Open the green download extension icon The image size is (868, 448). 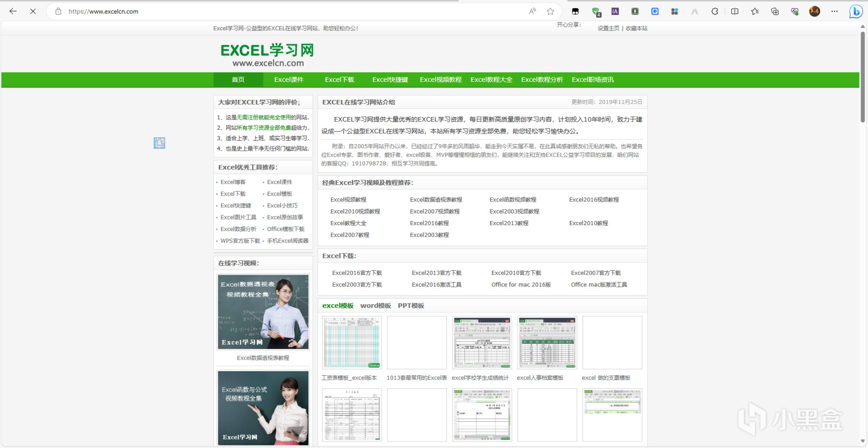635,11
